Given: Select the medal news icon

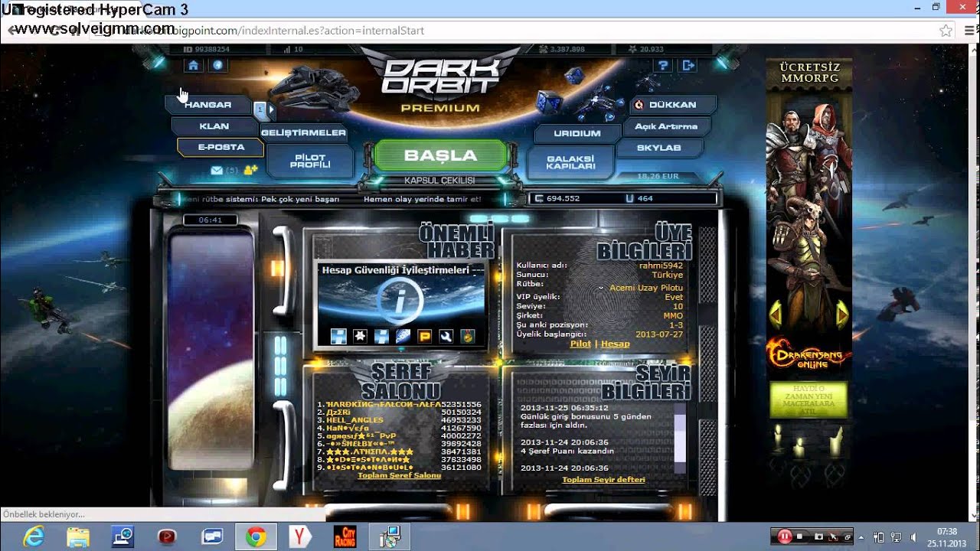Looking at the screenshot, I should click(467, 336).
